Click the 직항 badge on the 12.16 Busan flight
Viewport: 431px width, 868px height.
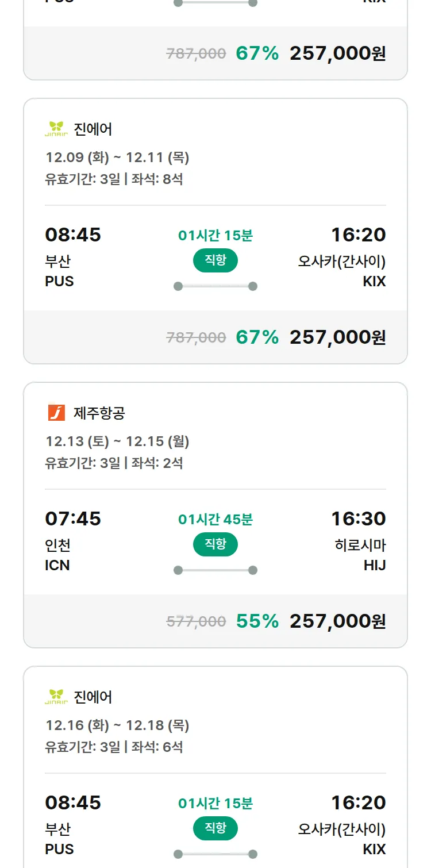[x=215, y=828]
